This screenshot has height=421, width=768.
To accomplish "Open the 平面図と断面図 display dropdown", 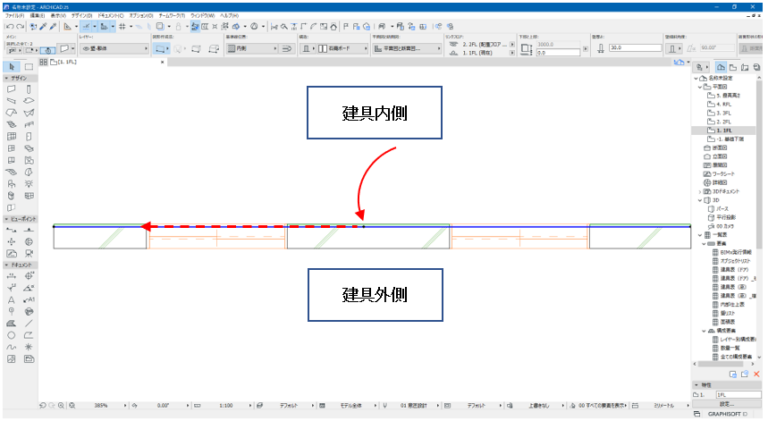I will pyautogui.click(x=407, y=48).
